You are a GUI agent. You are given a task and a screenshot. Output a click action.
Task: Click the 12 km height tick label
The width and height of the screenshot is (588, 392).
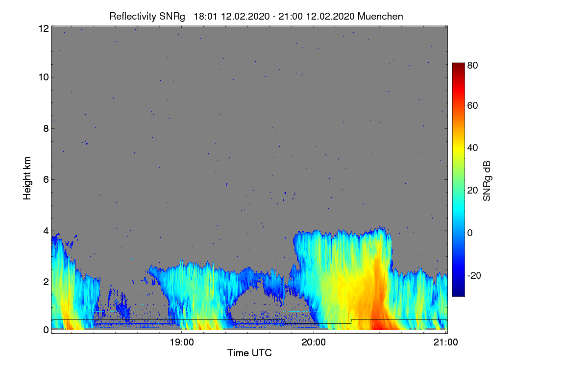click(x=43, y=28)
